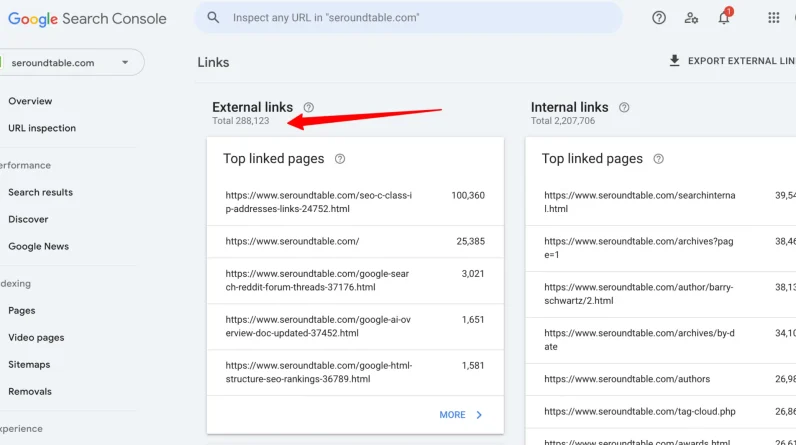Viewport: 796px width, 445px height.
Task: Open Sitemaps in sidebar
Action: pyautogui.click(x=29, y=364)
